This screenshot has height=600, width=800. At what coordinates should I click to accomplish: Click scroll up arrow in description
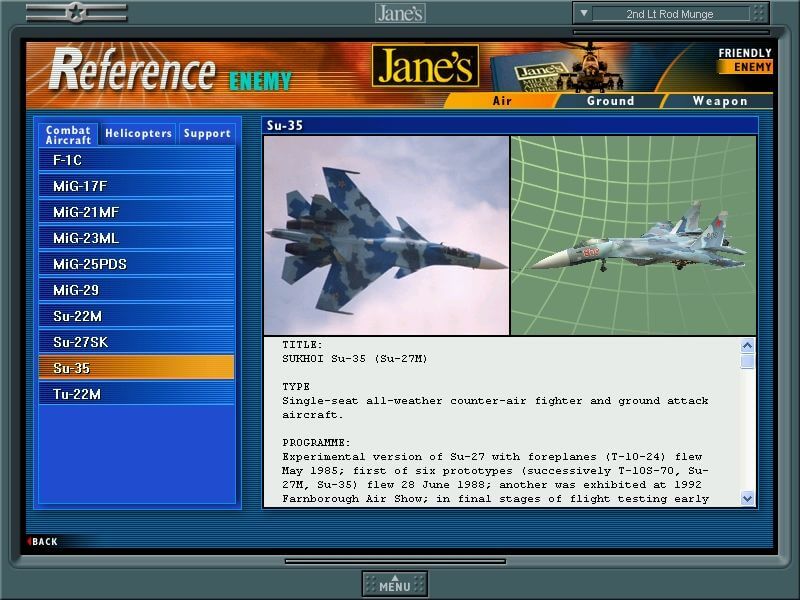[747, 346]
